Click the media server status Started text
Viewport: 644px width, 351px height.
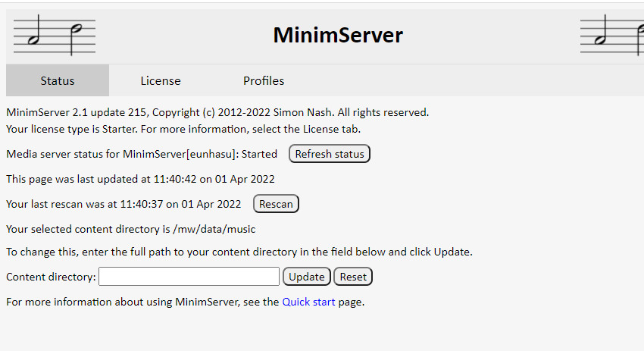point(142,154)
